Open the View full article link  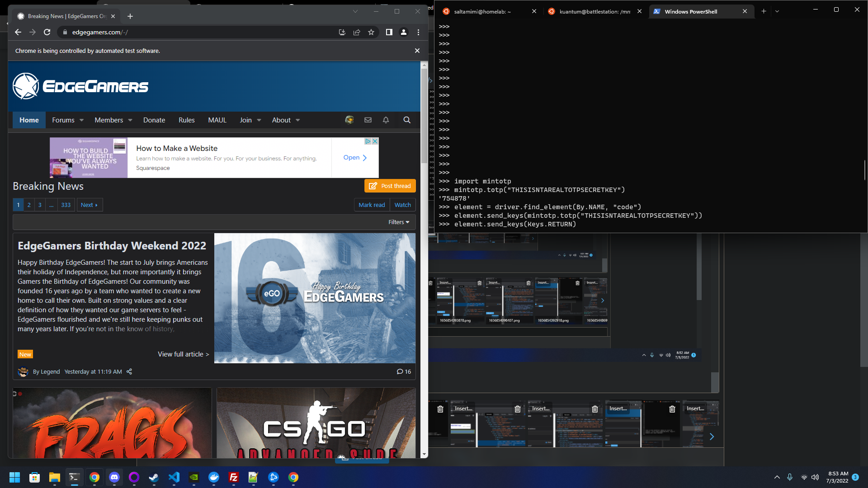pos(184,354)
